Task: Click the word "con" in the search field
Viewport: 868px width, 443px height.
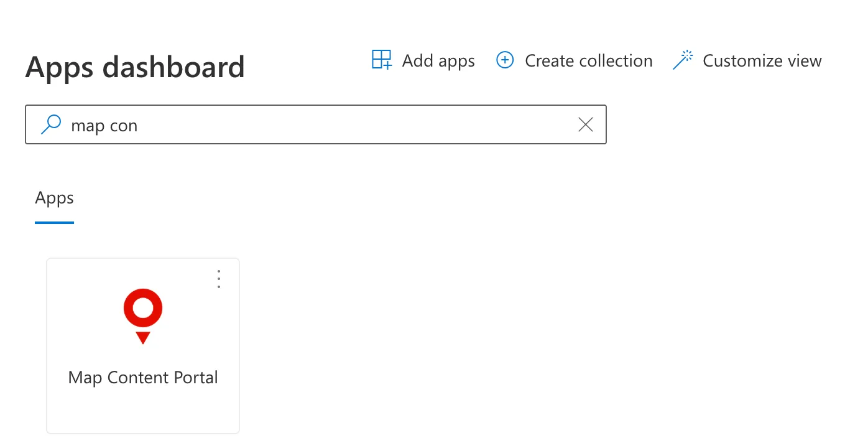Action: pyautogui.click(x=124, y=126)
